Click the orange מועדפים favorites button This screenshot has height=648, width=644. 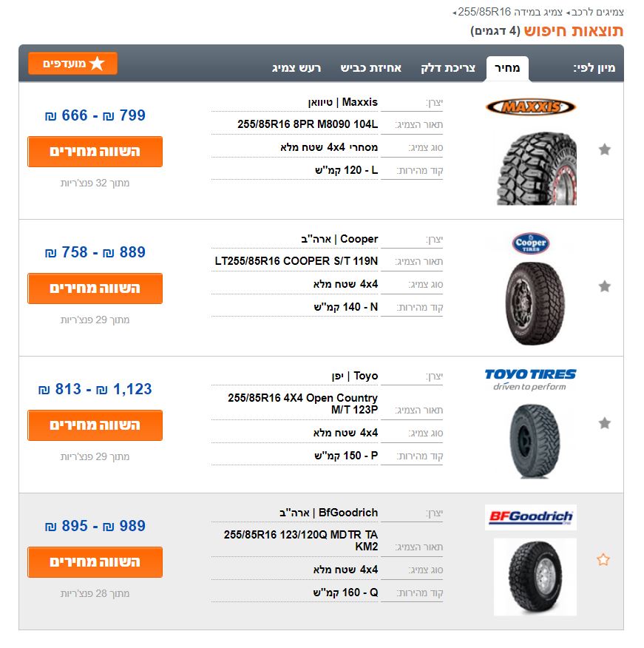[x=72, y=64]
